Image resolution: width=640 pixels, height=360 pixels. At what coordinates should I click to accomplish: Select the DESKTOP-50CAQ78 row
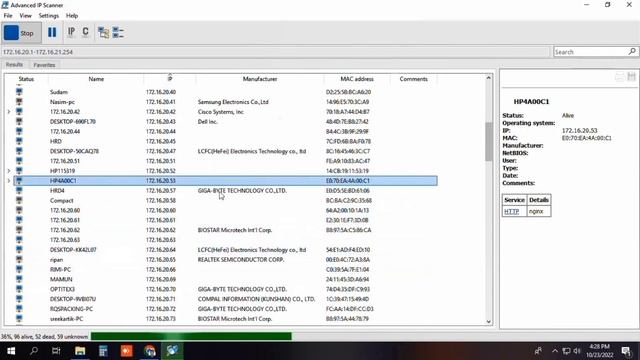225,151
